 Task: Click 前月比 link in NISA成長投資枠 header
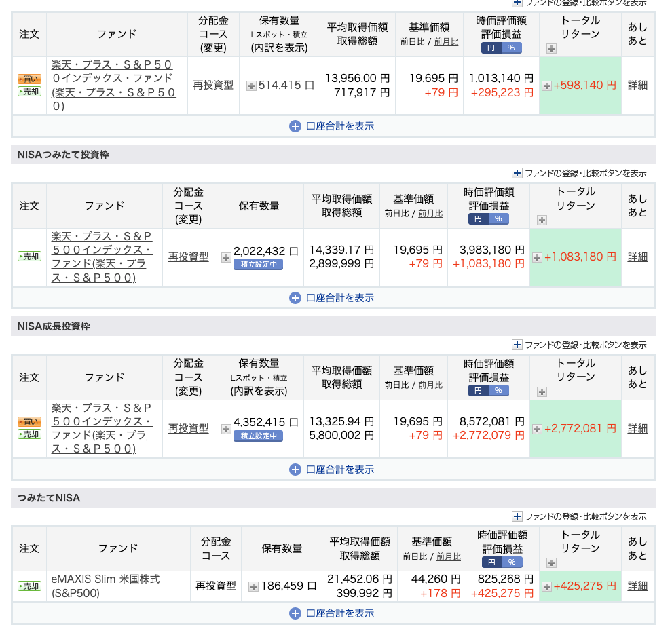point(430,385)
